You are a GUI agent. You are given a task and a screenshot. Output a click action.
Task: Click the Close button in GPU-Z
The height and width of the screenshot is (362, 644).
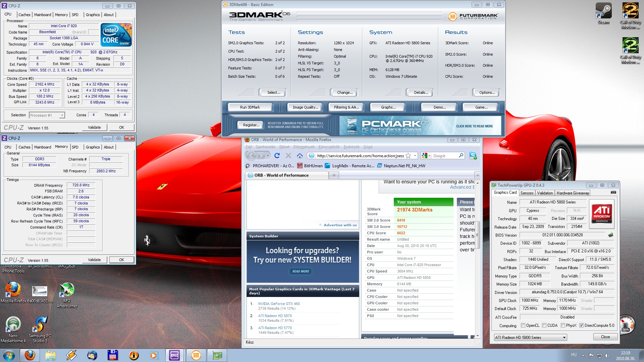point(605,337)
